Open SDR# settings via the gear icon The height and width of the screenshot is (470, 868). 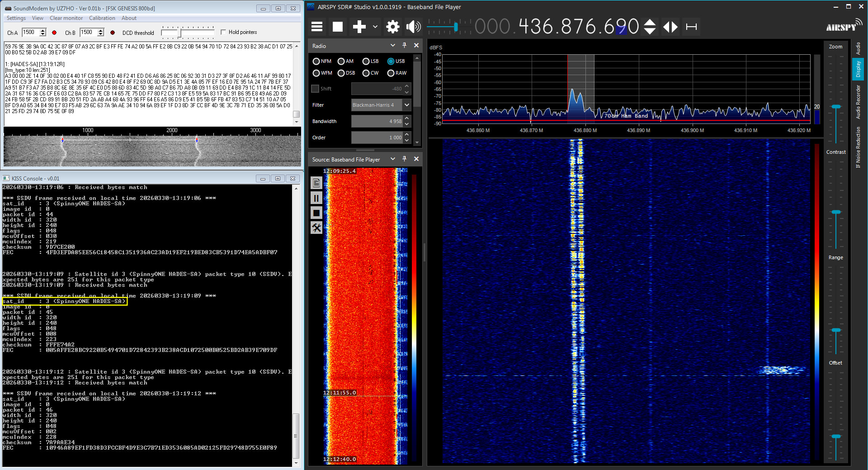(x=392, y=27)
